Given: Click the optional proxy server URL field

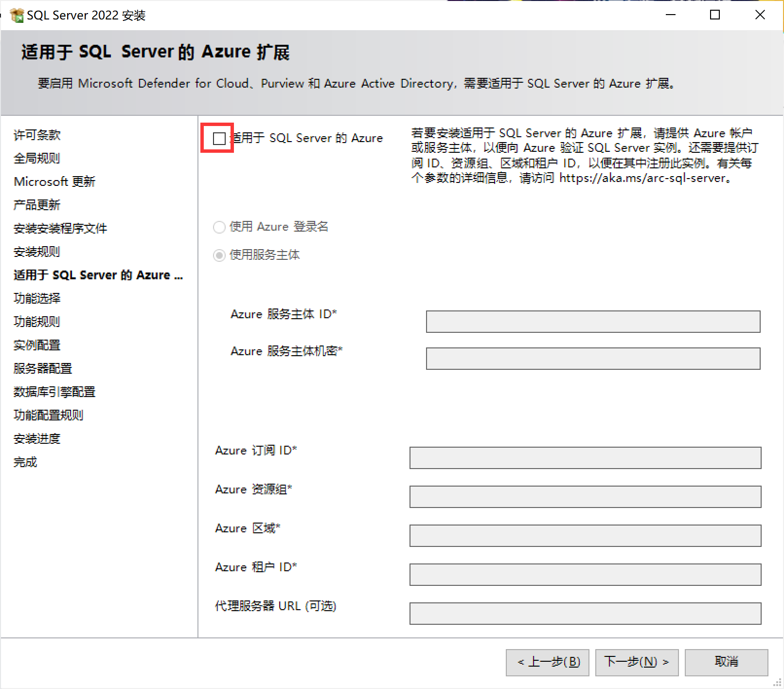Looking at the screenshot, I should (x=585, y=614).
